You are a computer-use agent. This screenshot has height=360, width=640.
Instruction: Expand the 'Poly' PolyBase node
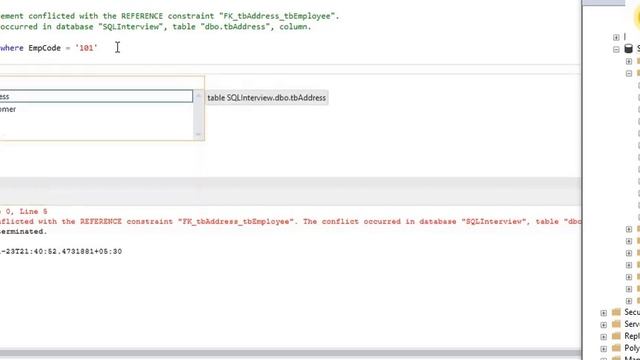[x=604, y=349]
